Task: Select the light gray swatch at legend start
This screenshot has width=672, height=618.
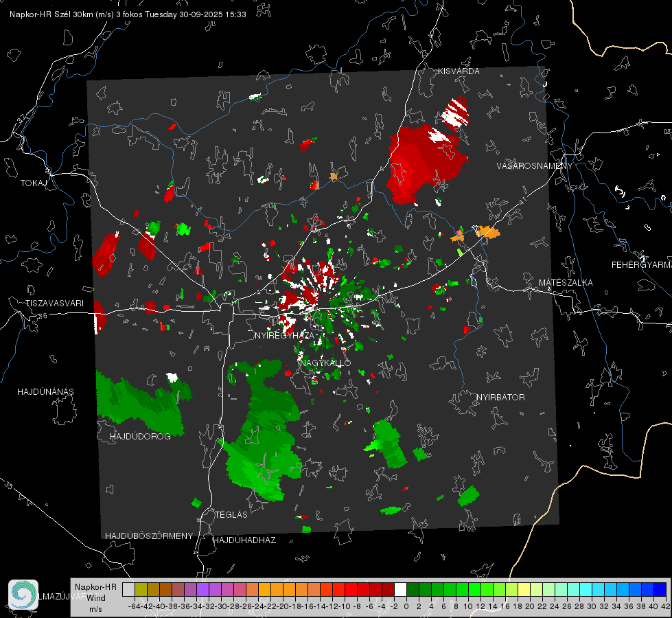Action: point(128,589)
